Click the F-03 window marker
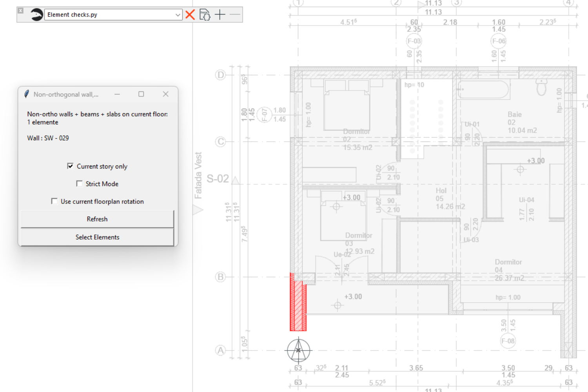 point(414,41)
